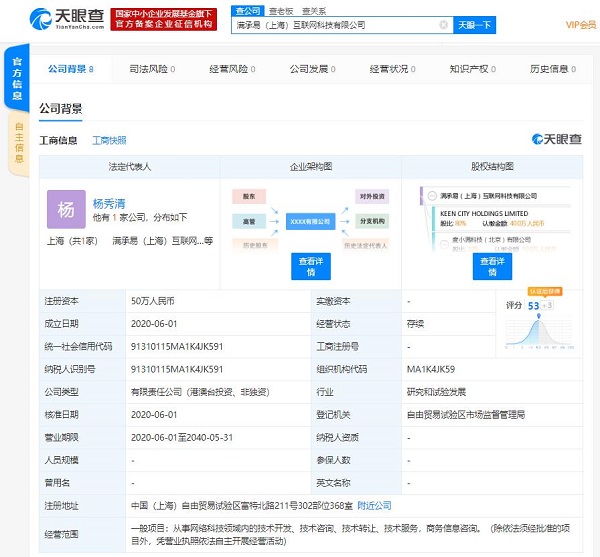Open the 工商快照 link

pyautogui.click(x=109, y=140)
